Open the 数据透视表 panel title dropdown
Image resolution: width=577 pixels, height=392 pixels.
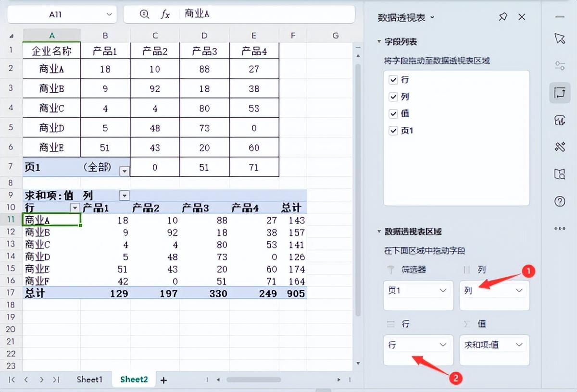(x=432, y=17)
